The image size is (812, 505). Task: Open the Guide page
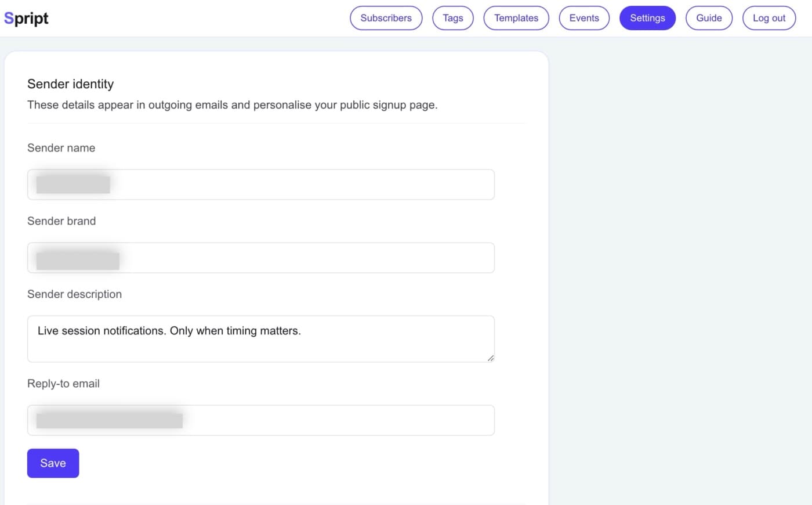[709, 18]
